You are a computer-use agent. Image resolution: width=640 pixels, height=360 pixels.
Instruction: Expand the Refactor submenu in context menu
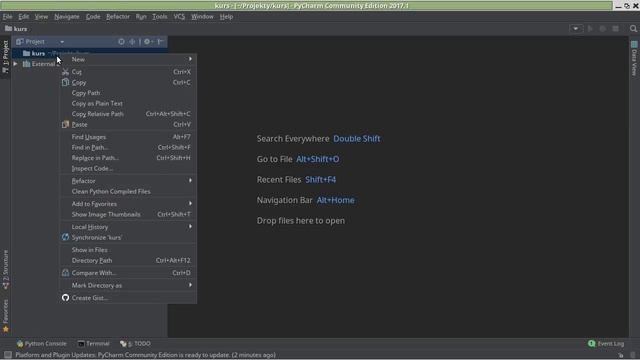(x=128, y=181)
